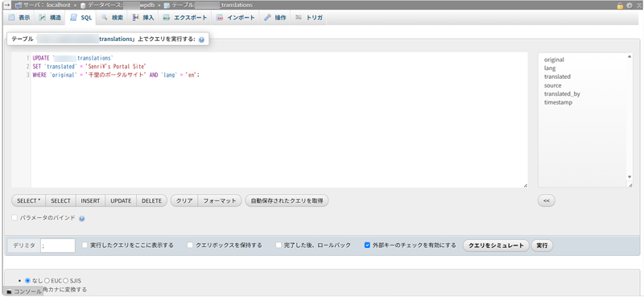Open page settings gear icon
Screen dimensions: 644x297
[630, 6]
